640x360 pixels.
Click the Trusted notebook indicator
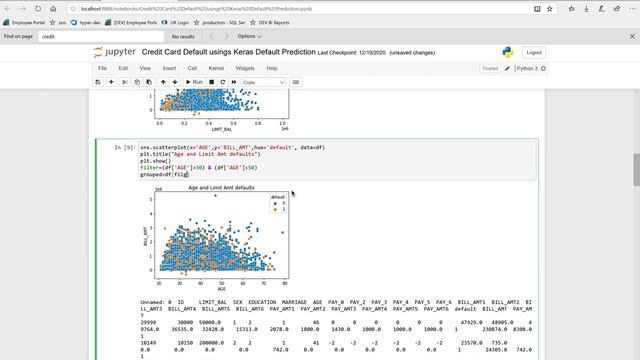(490, 68)
